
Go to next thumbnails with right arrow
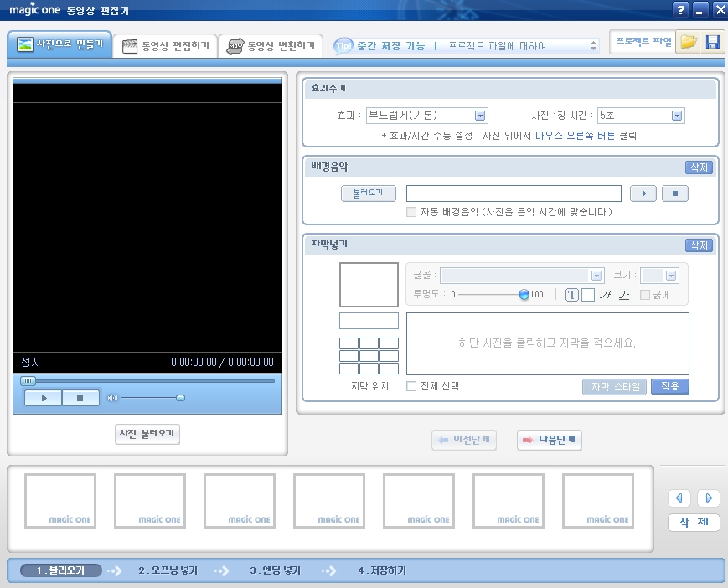pyautogui.click(x=709, y=498)
